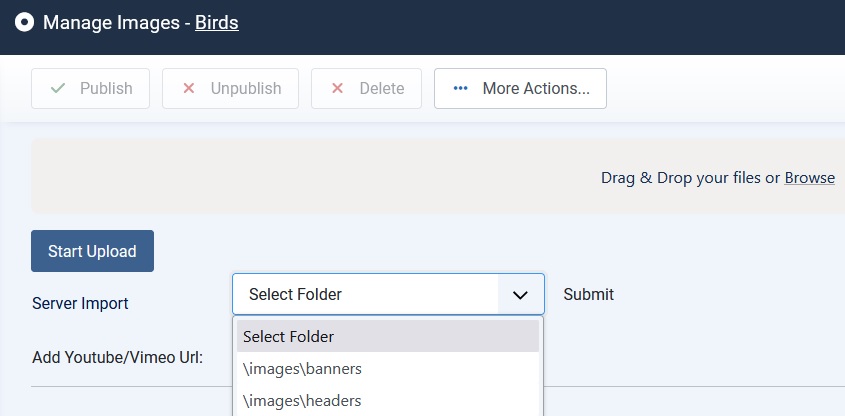845x416 pixels.
Task: Click the Unpublish button text
Action: tap(246, 88)
